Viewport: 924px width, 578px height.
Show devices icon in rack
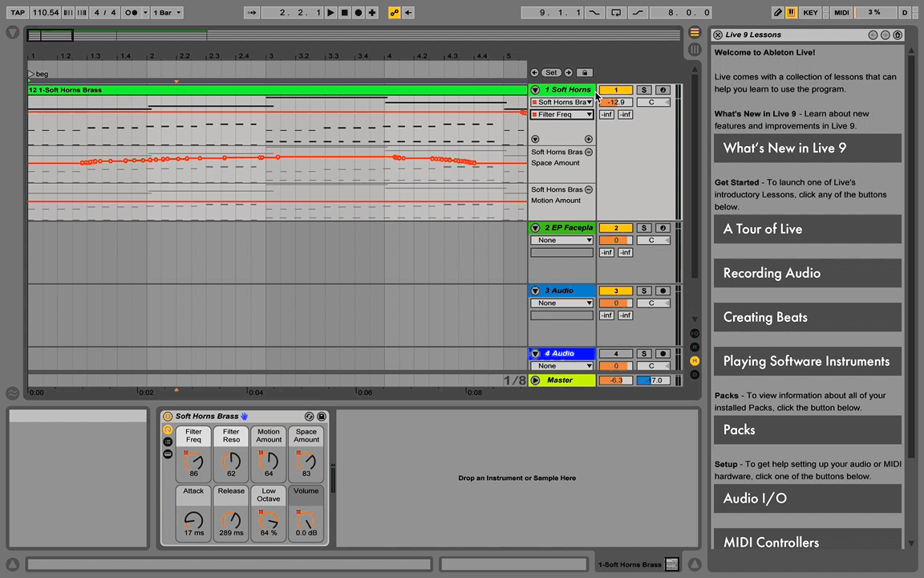(168, 454)
